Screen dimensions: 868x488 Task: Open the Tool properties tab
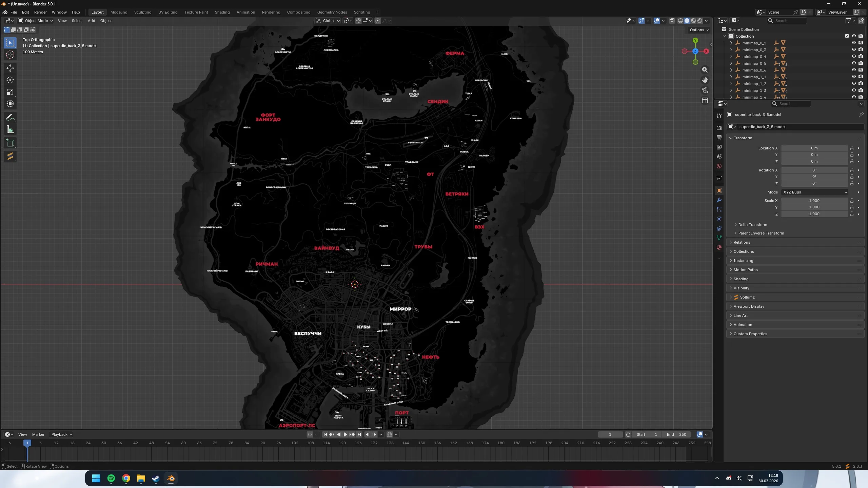[x=719, y=116]
